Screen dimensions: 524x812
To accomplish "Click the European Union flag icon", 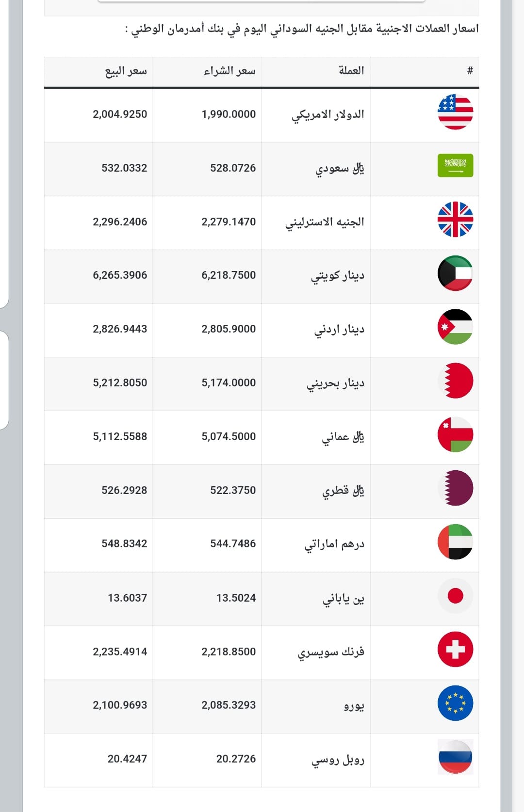I will pyautogui.click(x=455, y=703).
